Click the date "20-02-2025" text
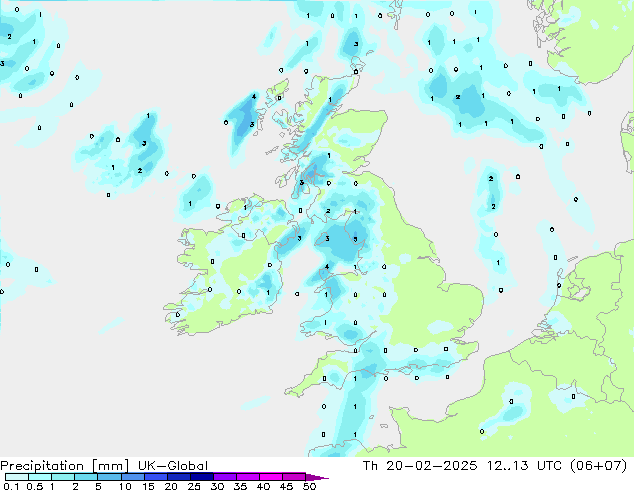 point(432,466)
